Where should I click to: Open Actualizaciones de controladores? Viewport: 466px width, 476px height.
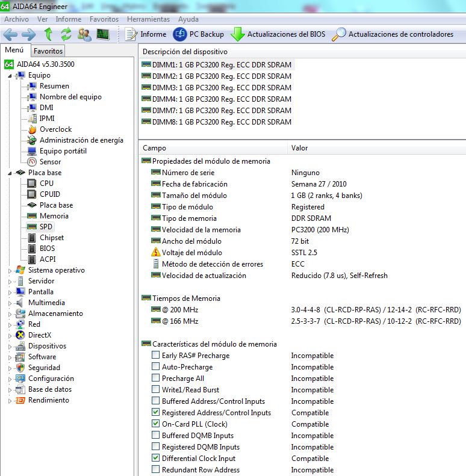pos(393,34)
